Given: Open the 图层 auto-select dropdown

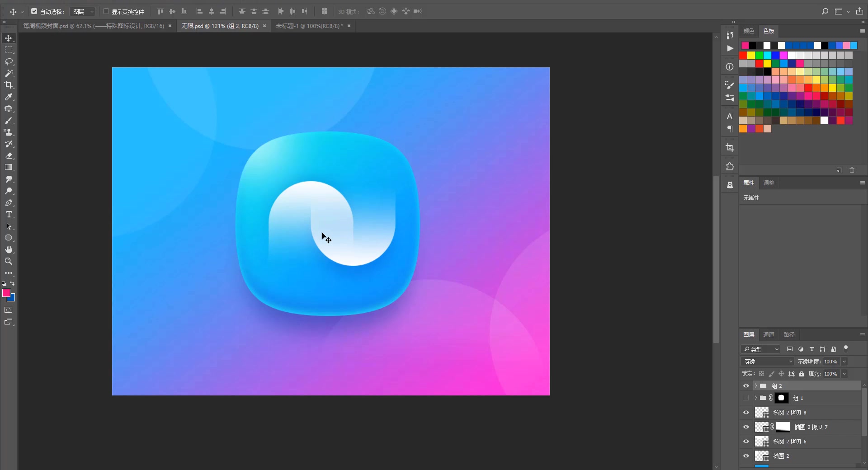Looking at the screenshot, I should point(82,11).
